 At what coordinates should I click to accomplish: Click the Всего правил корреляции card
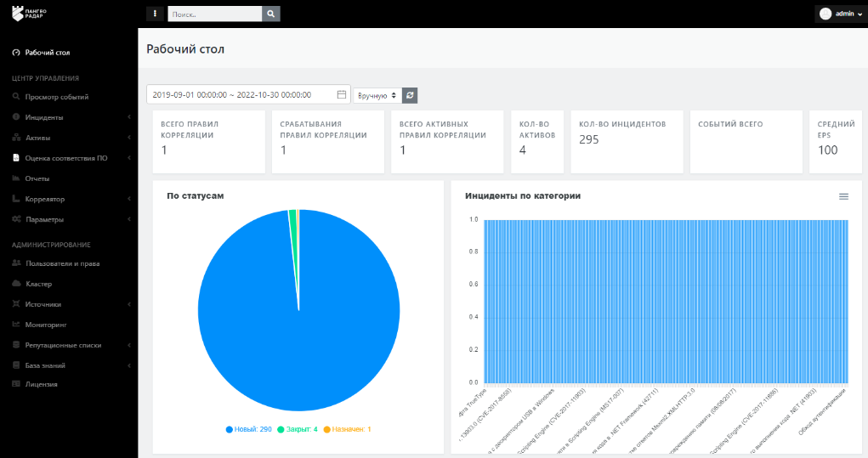(x=208, y=142)
